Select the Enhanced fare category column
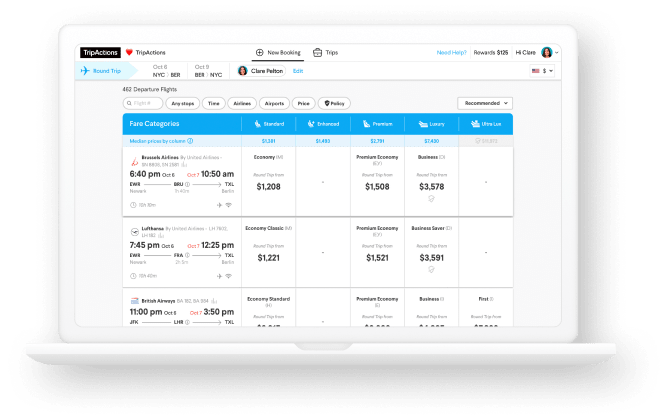Screen dimensions: 668x419 pyautogui.click(x=323, y=124)
